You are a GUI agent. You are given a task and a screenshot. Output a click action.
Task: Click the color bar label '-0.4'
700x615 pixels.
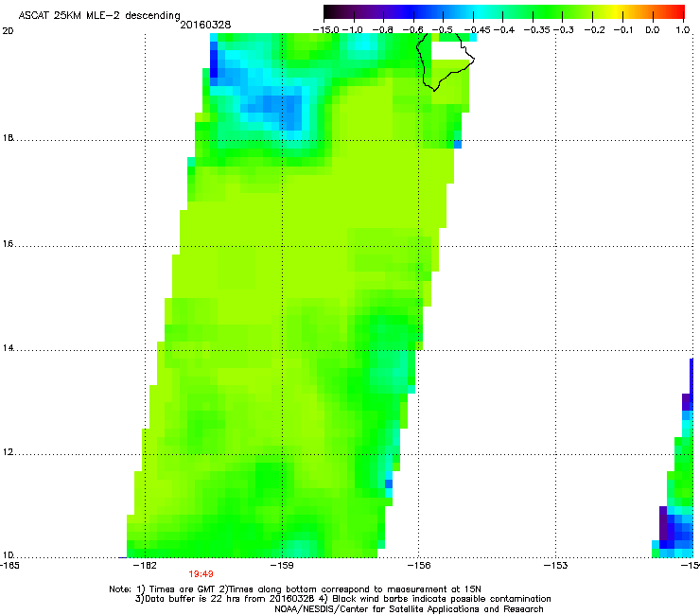(x=504, y=30)
